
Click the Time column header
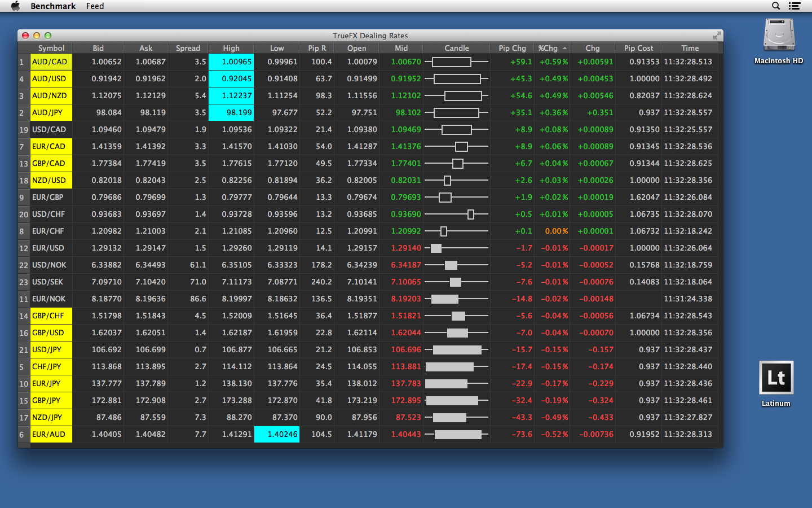pos(690,48)
